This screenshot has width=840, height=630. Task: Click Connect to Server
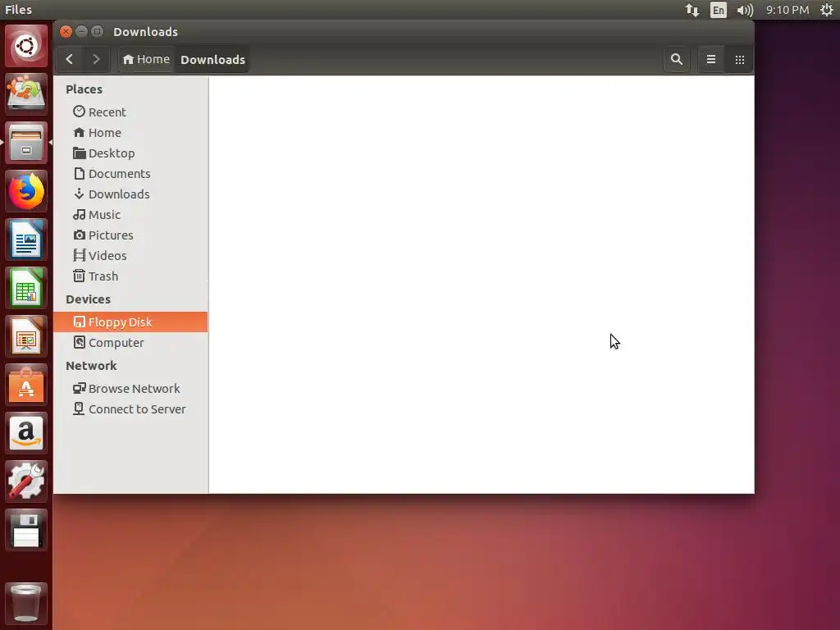point(130,409)
